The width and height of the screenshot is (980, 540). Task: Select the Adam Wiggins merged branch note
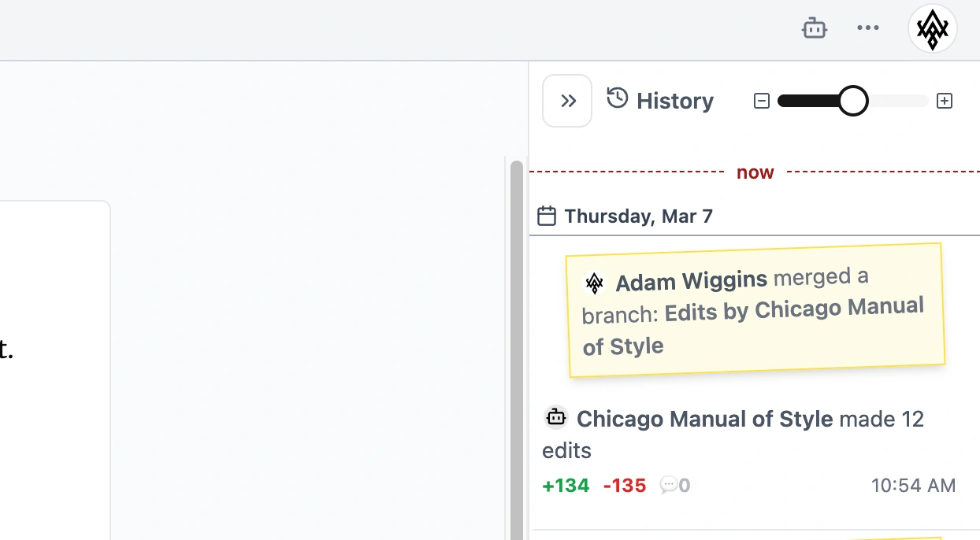click(x=755, y=309)
